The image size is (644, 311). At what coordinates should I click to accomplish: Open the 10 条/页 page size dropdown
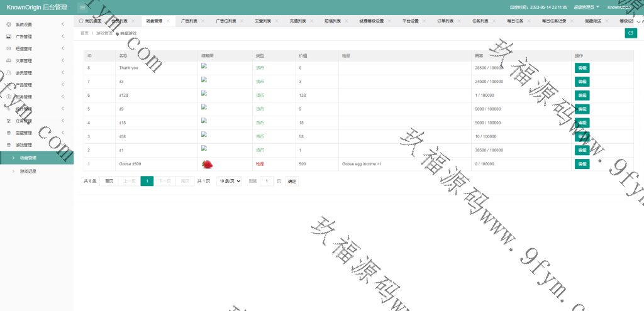click(x=230, y=181)
